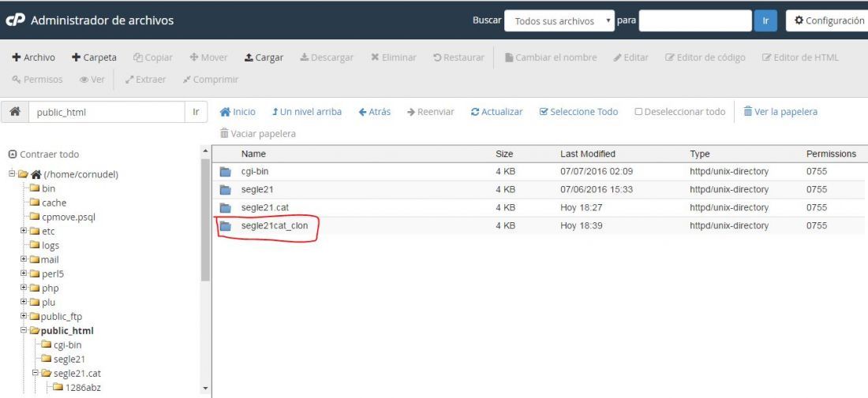Expand the plu folder in tree
The image size is (868, 398).
(x=24, y=302)
